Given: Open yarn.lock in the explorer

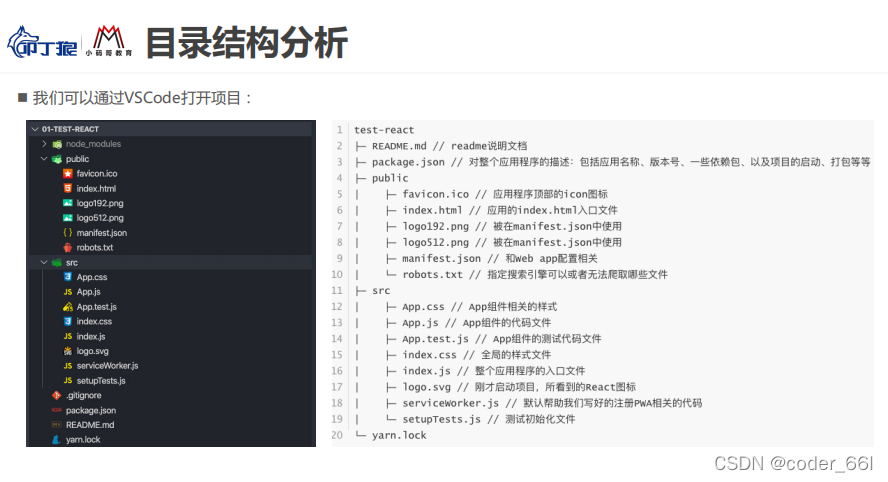Looking at the screenshot, I should click(x=83, y=440).
